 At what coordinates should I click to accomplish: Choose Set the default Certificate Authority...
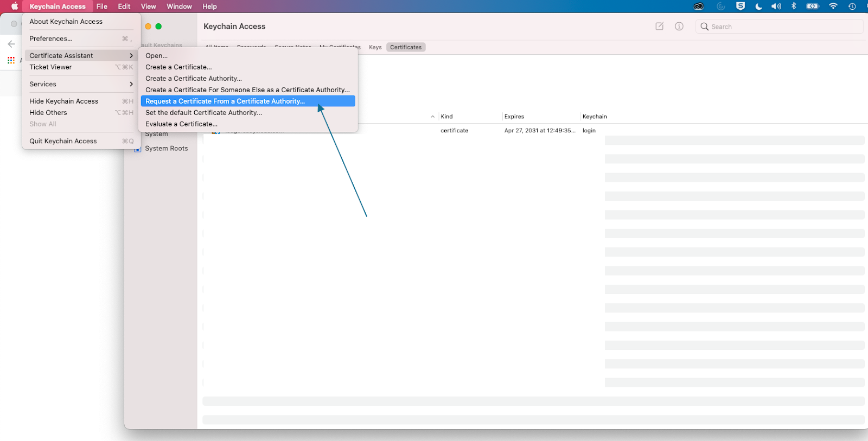(248, 113)
